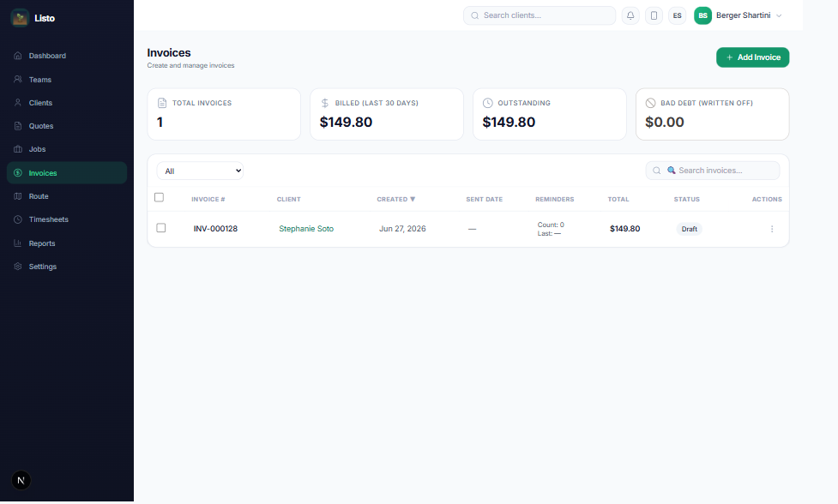Screen dimensions: 838x504
Task: Click the Dashboard home icon in sidebar
Action: pos(18,56)
